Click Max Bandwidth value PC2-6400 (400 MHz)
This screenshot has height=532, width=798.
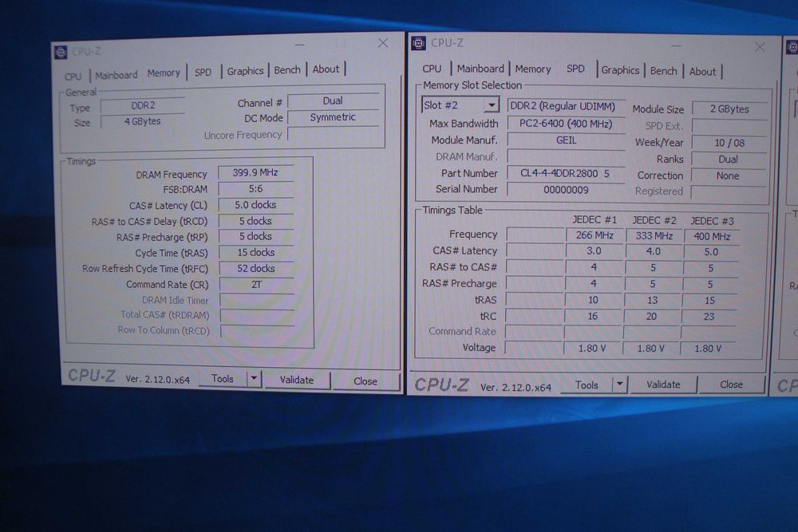[x=566, y=124]
